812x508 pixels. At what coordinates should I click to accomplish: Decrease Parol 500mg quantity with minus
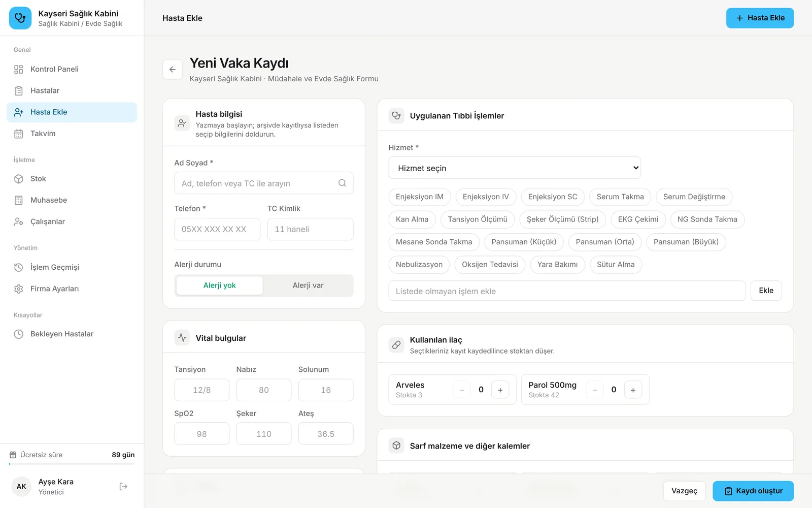pos(595,390)
